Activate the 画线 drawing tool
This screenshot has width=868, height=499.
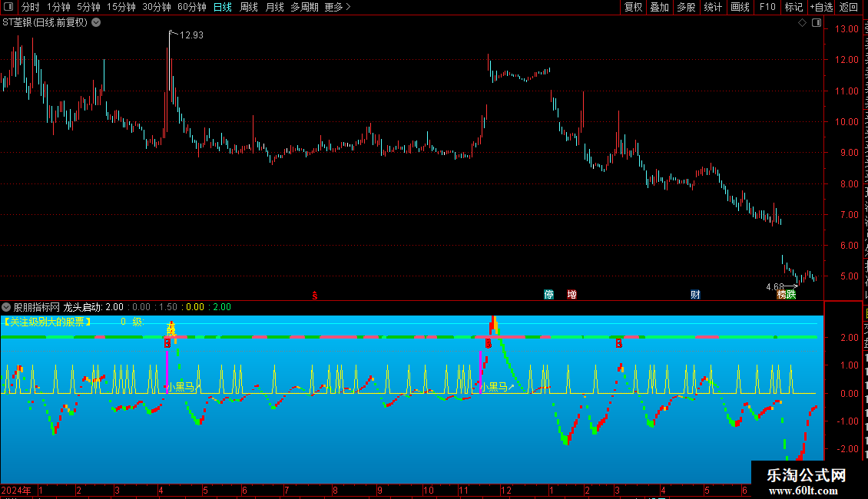click(740, 7)
